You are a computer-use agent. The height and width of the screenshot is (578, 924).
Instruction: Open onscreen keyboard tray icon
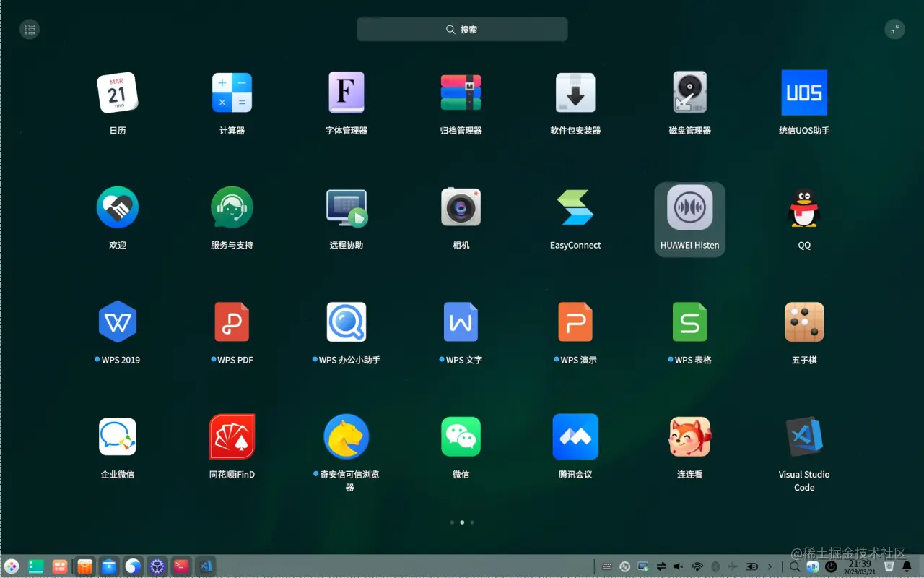click(606, 566)
